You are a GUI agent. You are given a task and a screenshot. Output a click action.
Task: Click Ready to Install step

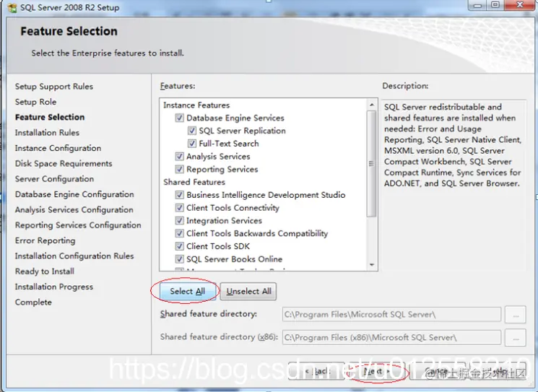coord(45,271)
